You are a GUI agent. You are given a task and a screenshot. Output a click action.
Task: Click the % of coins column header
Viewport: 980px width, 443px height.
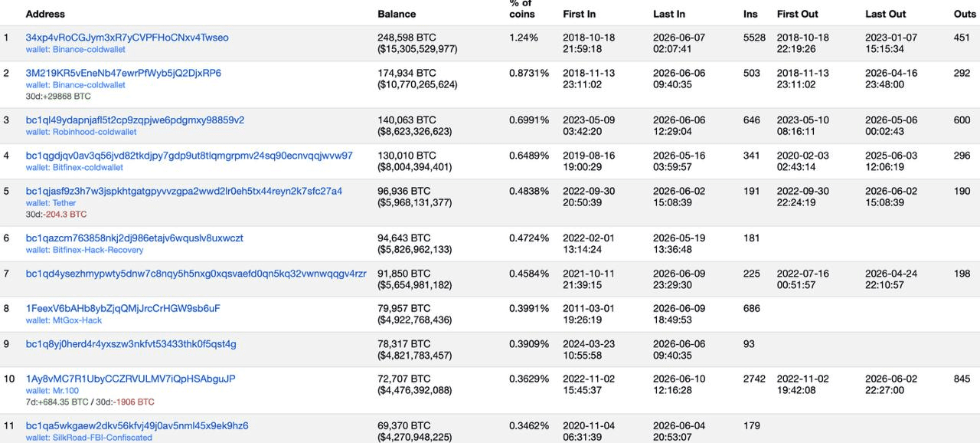point(522,8)
